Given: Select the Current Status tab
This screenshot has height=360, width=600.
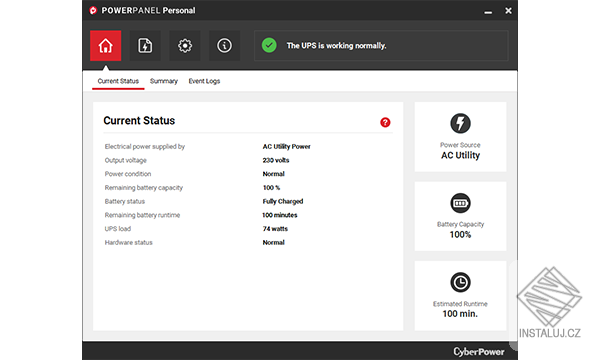Looking at the screenshot, I should point(118,81).
